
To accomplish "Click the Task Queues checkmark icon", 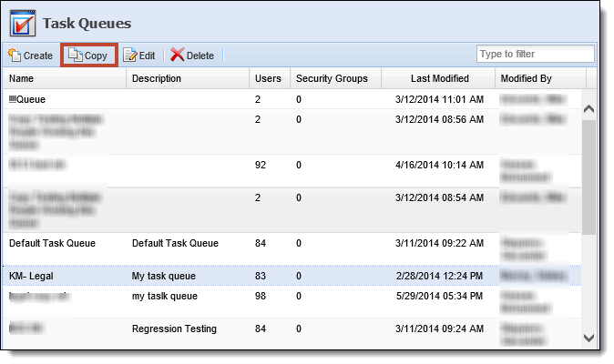I will click(x=23, y=24).
